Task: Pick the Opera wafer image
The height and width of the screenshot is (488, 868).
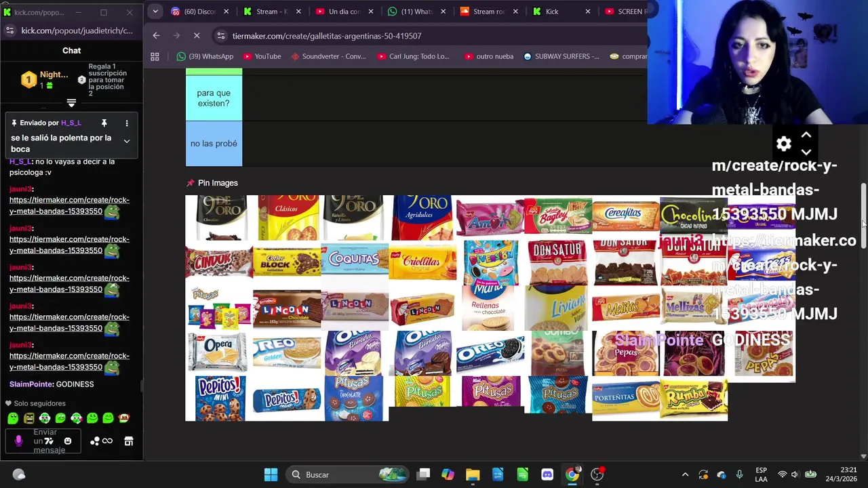Action: point(219,353)
